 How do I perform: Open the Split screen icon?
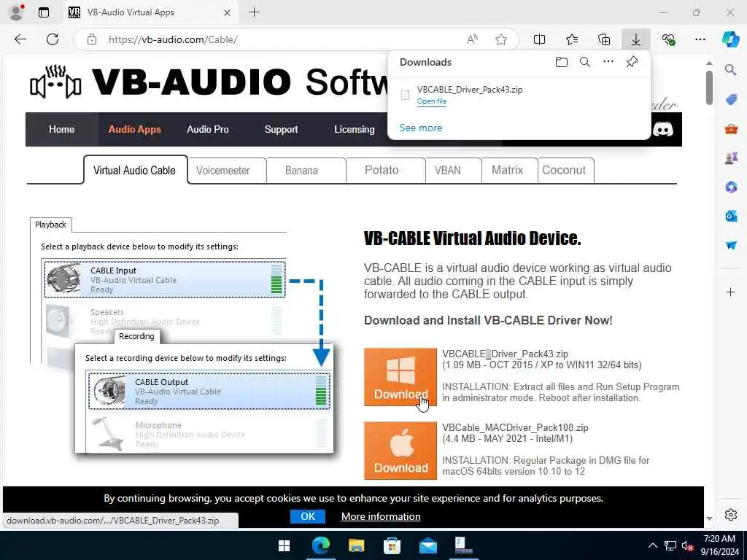point(539,39)
